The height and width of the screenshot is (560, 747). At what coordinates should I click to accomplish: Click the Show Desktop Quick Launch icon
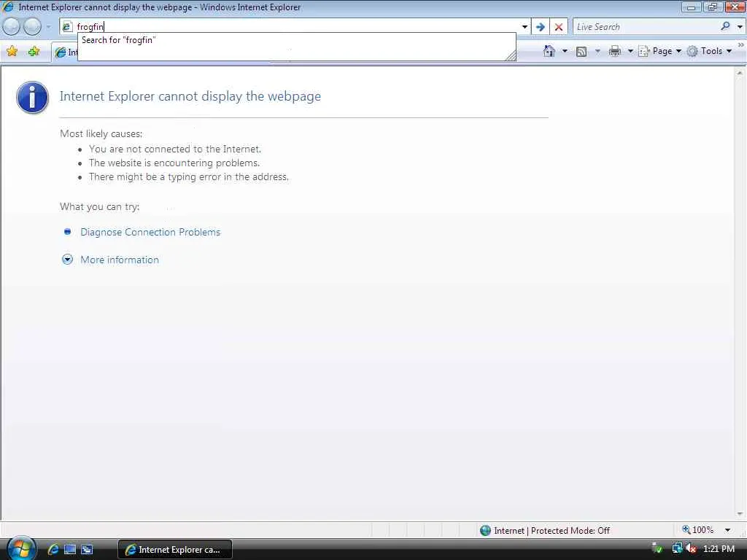[70, 550]
